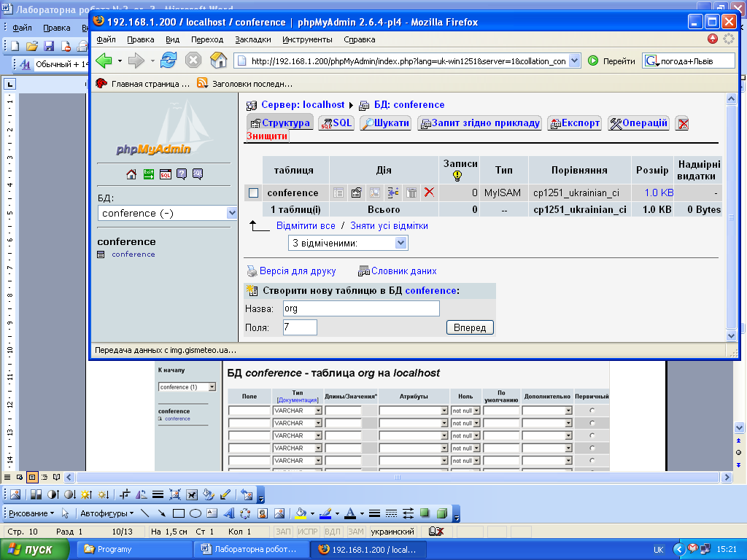Open the БД conference database dropdown
Screen dimensions: 747x560
tap(167, 213)
